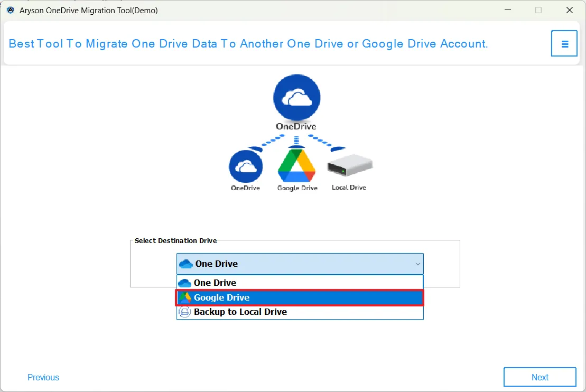Select Google Drive as the destination drive

(x=222, y=297)
